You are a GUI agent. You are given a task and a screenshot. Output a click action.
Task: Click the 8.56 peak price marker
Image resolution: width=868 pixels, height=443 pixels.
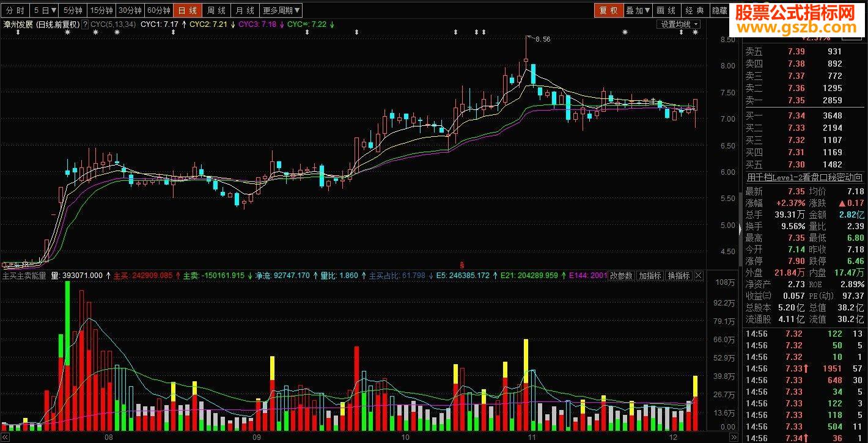[542, 39]
